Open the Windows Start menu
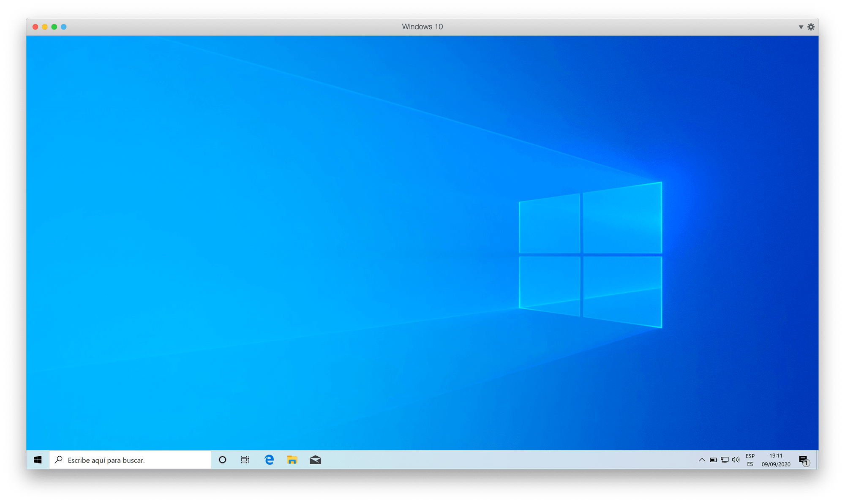 (x=38, y=460)
